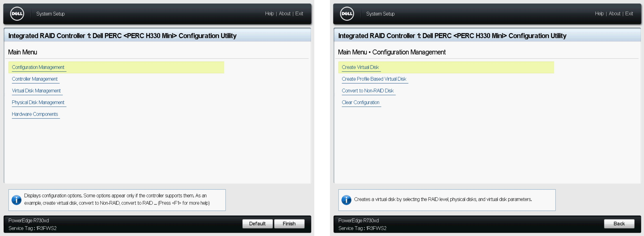Open the Clear Configuration option
Image resolution: width=644 pixels, height=236 pixels.
(x=360, y=102)
